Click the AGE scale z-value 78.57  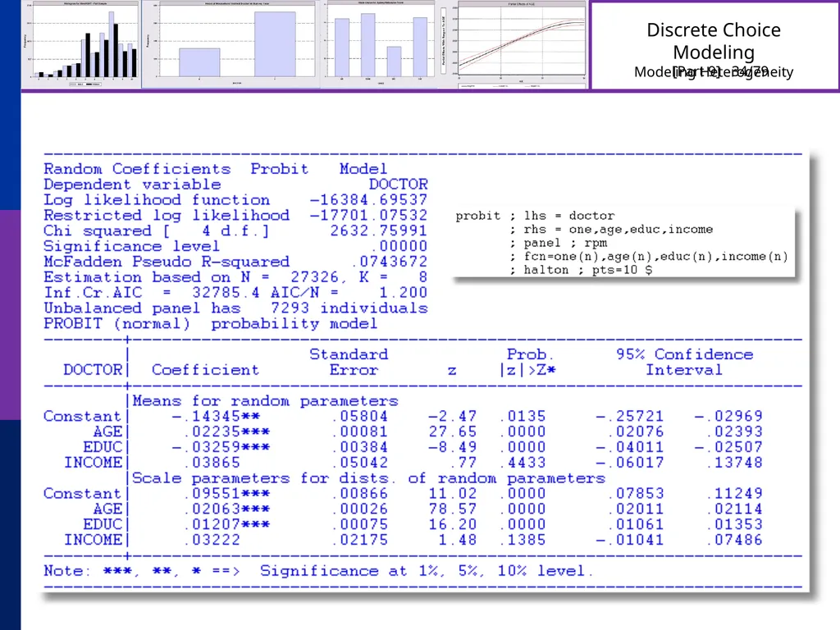click(452, 509)
